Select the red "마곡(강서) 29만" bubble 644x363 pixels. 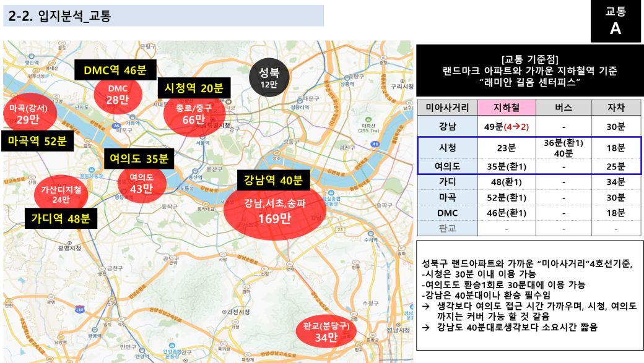tap(28, 114)
